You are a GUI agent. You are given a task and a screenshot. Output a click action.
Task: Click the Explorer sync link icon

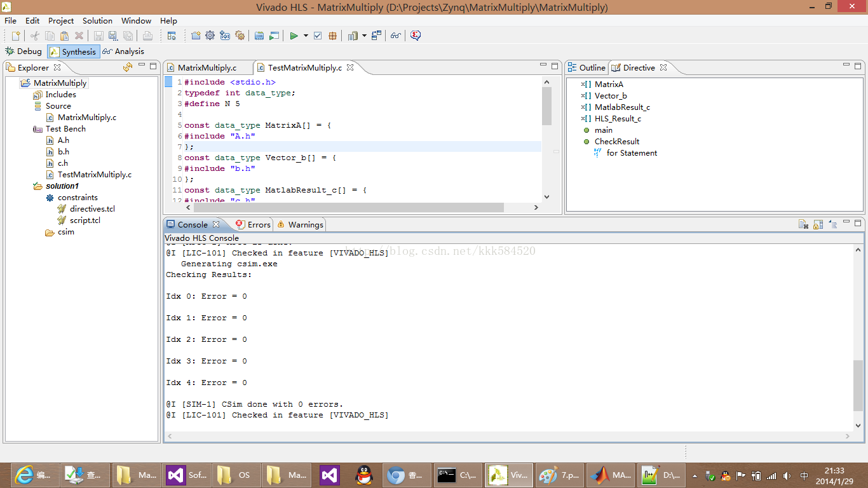(x=128, y=67)
